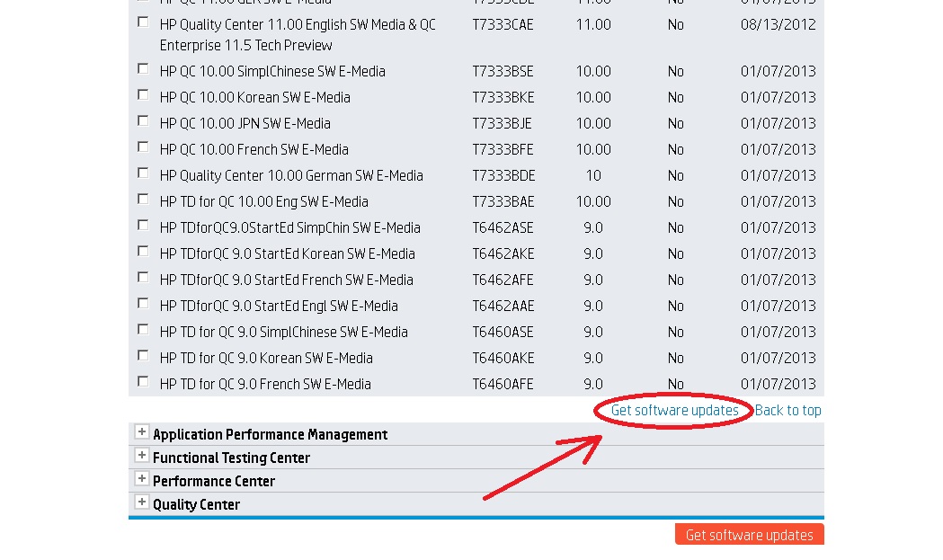Check the HP QC 10.00 JPN SW E-Media row
943x560 pixels.
click(143, 121)
